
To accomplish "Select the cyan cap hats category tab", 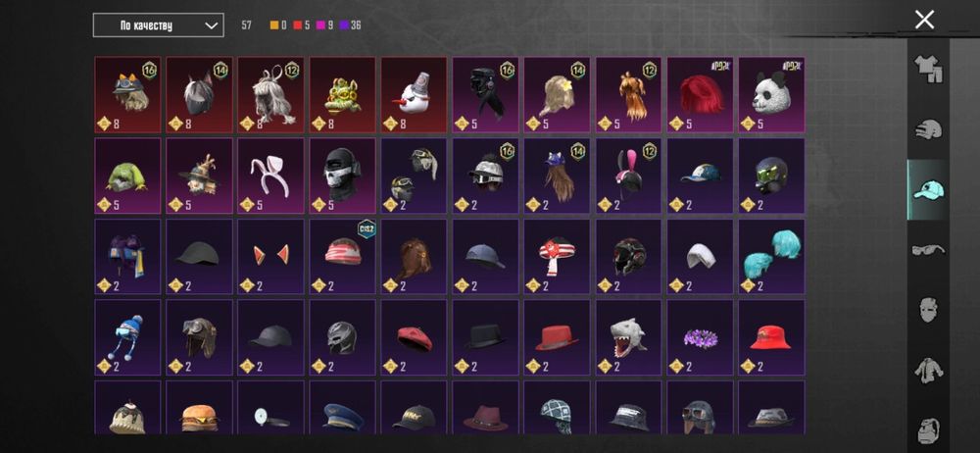I will (x=928, y=189).
